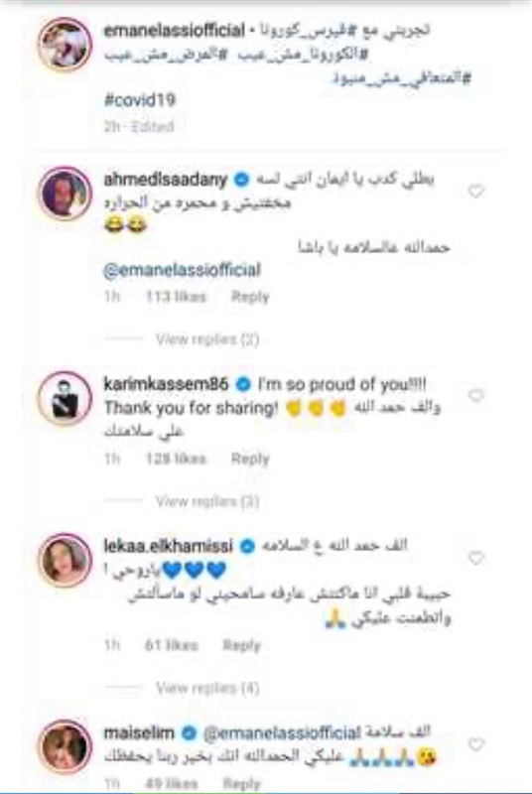The width and height of the screenshot is (532, 794).
Task: Like ahmedlsaadany's comment with the heart icon
Action: click(475, 192)
